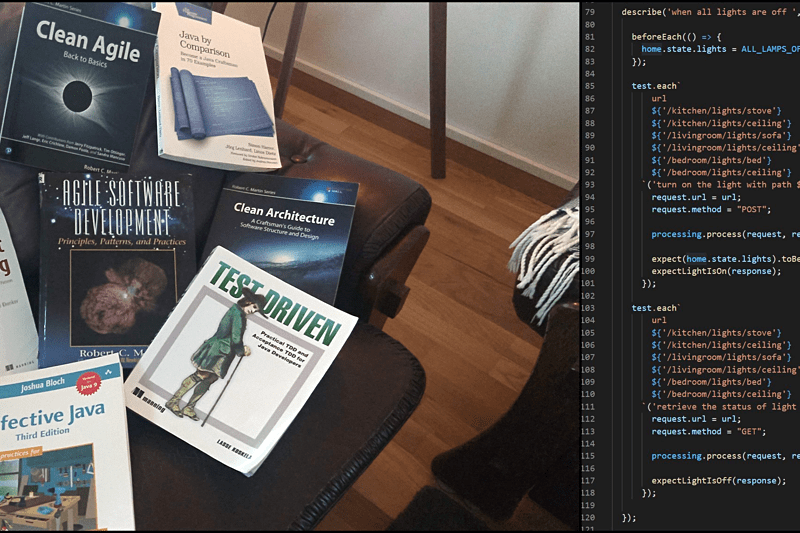Click the Clean Architecture book title
Viewport: 800px width, 533px height.
point(284,214)
